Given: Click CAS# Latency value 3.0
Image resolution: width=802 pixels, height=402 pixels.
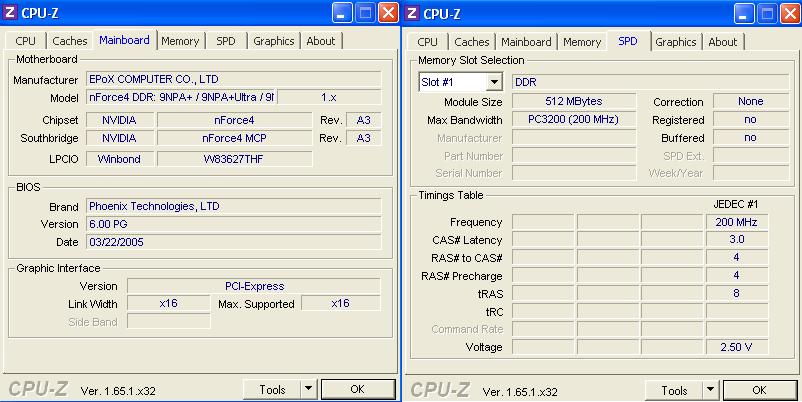Looking at the screenshot, I should pyautogui.click(x=737, y=239).
